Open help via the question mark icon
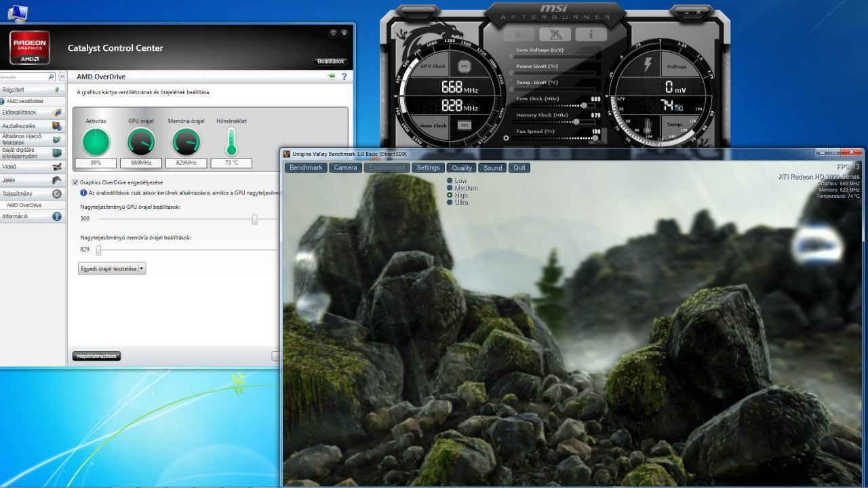This screenshot has width=868, height=488. (344, 77)
